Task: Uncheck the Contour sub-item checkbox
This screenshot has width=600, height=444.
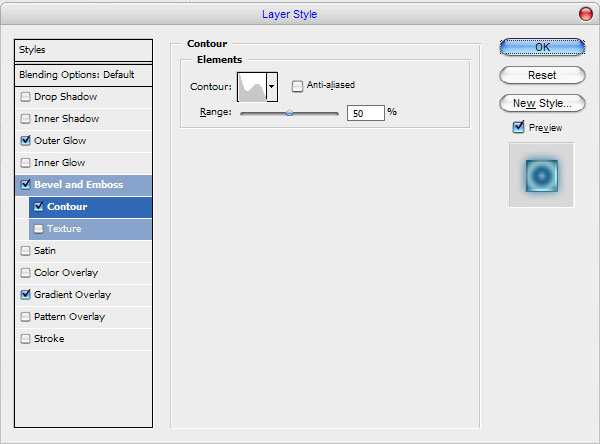Action: tap(38, 207)
